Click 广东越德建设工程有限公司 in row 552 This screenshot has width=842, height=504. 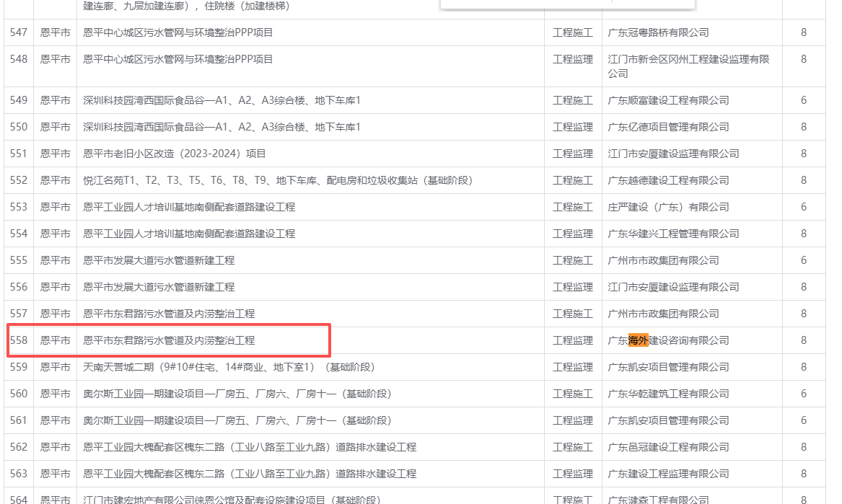point(668,180)
